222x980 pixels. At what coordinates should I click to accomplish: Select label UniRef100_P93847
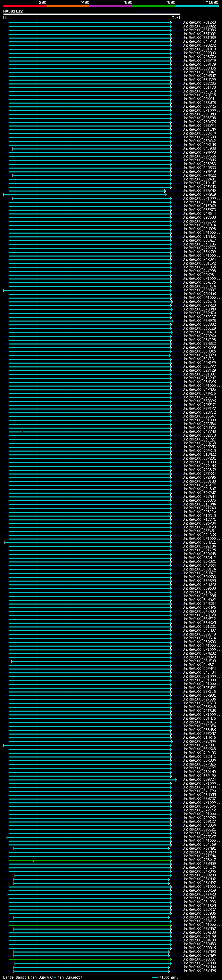[199, 72]
